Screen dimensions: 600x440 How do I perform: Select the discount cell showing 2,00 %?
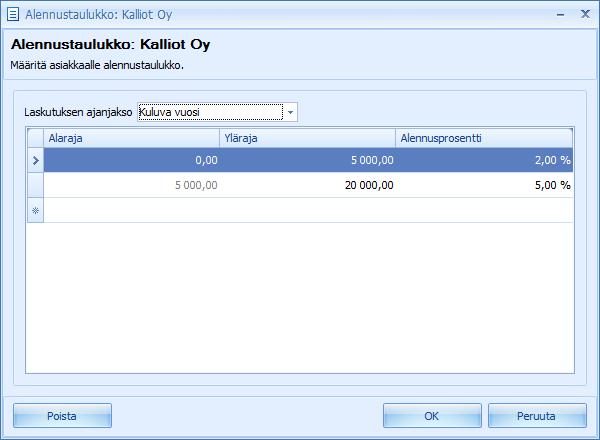[x=484, y=160]
